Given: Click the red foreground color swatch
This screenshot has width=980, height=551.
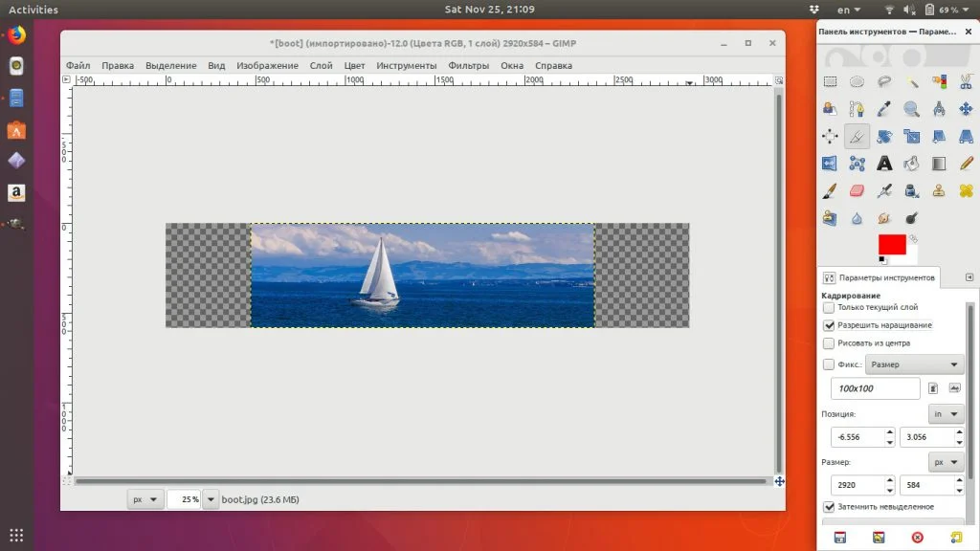Looking at the screenshot, I should [891, 244].
